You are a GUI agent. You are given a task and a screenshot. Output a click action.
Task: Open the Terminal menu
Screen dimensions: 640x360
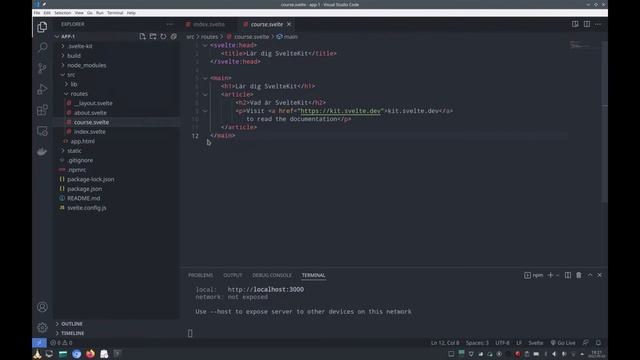click(x=115, y=13)
